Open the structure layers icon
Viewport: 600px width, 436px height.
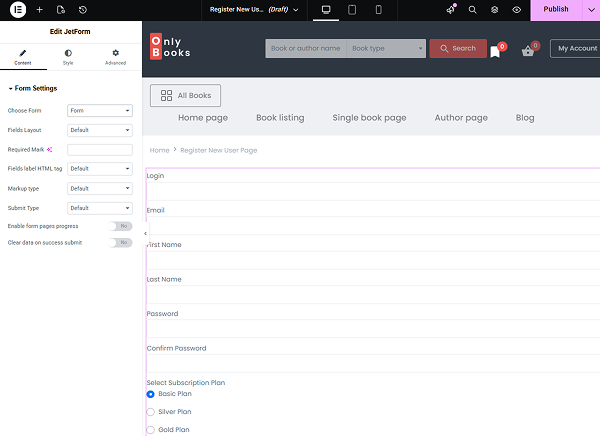[494, 10]
